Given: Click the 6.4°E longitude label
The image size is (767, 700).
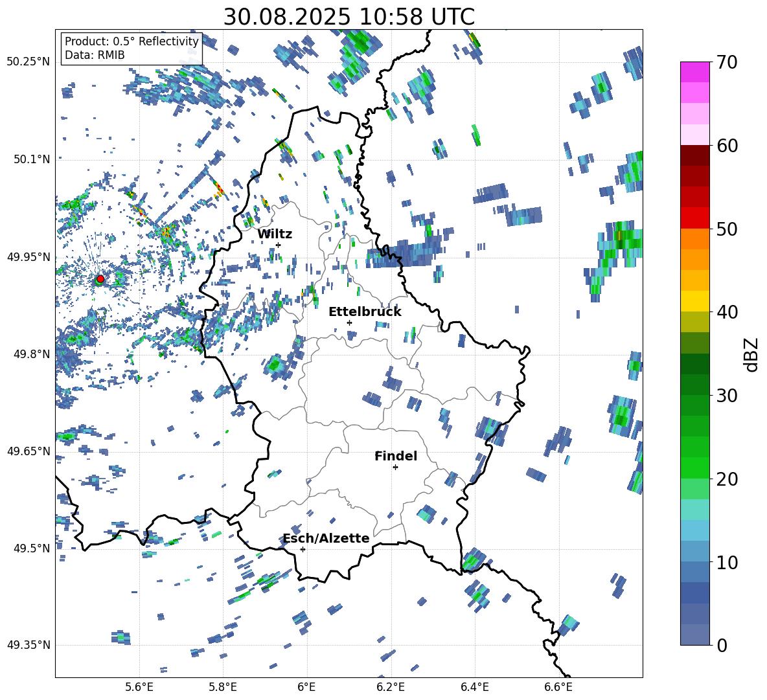Looking at the screenshot, I should 474,687.
